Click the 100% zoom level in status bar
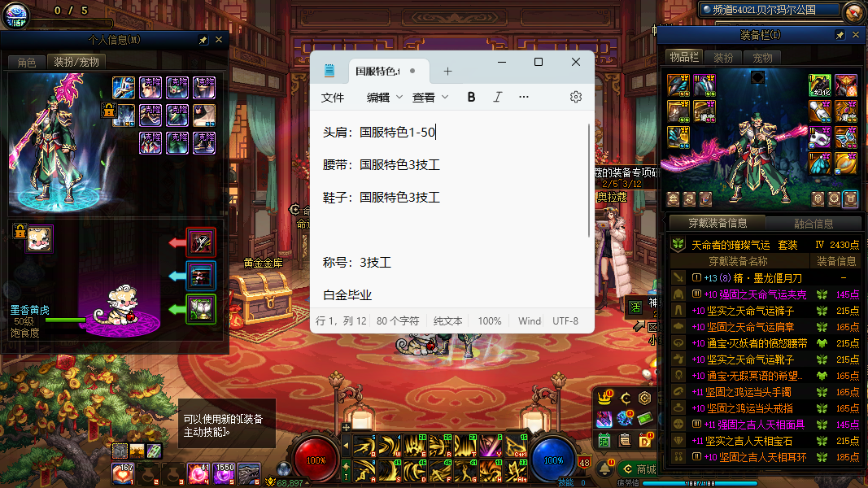Image resolution: width=868 pixels, height=488 pixels. [489, 320]
